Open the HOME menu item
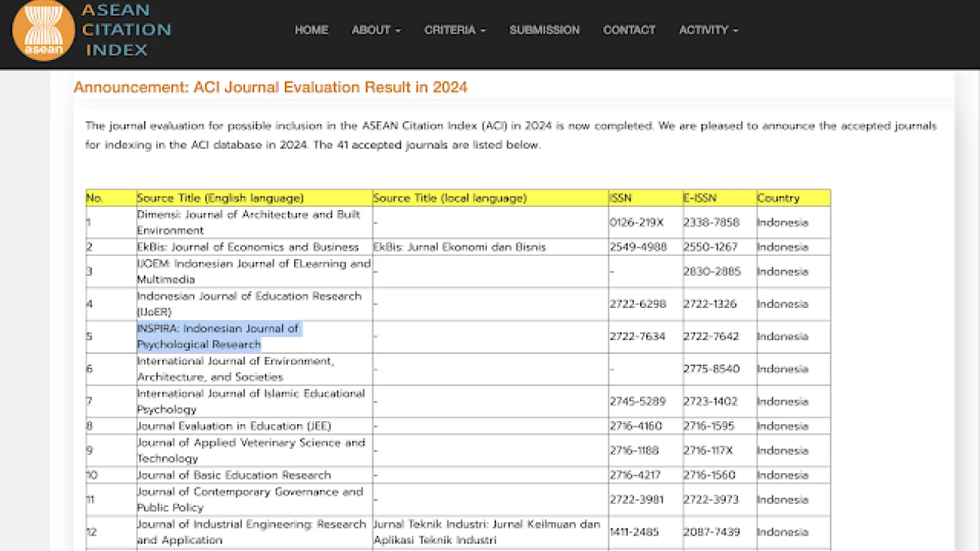This screenshot has width=980, height=551. pyautogui.click(x=311, y=30)
